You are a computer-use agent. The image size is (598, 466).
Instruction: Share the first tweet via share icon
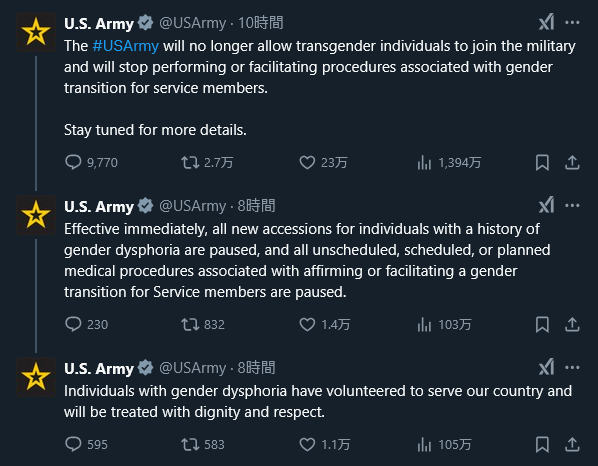(572, 163)
